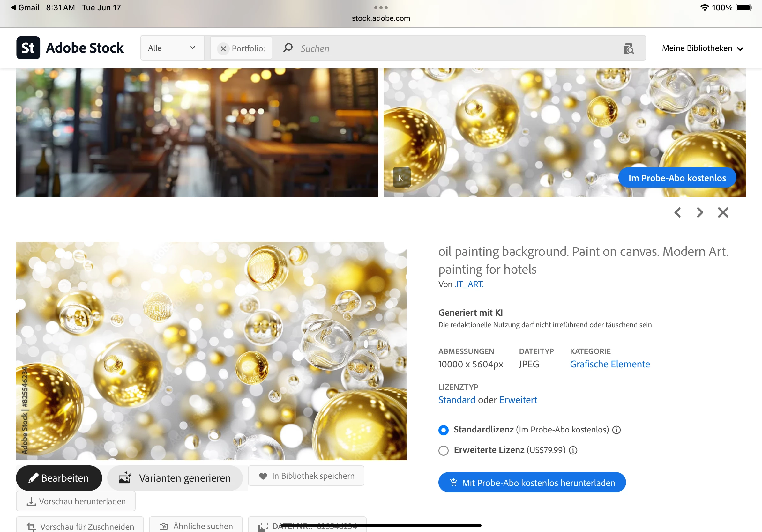
Task: Click the Bearbeiten edit button
Action: (x=59, y=478)
